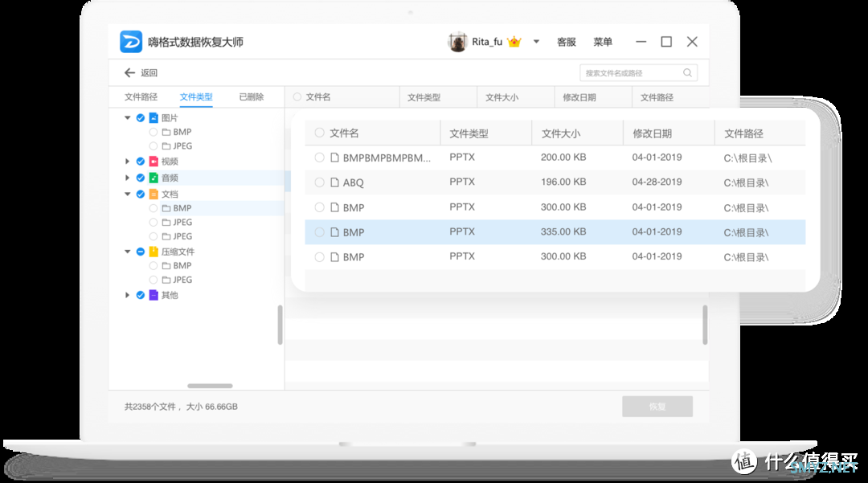Click the green 音频 category icon
Screen dimensions: 868x483
click(x=154, y=178)
